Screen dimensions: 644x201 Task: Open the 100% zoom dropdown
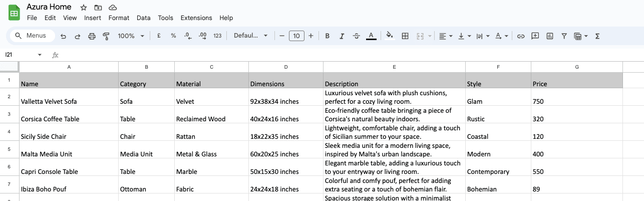pyautogui.click(x=131, y=36)
